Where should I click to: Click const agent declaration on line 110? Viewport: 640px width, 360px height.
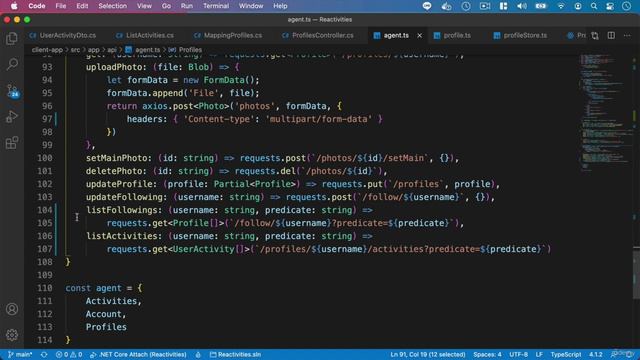(x=93, y=288)
